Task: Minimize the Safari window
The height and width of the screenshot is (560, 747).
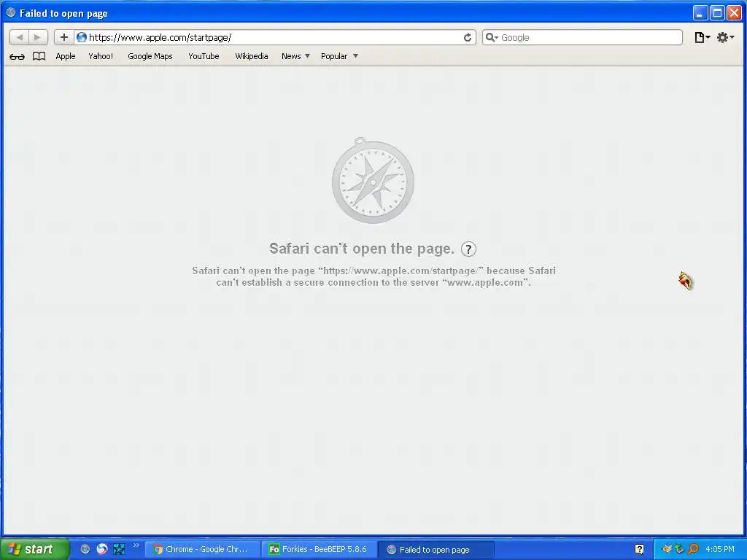Action: (700, 13)
